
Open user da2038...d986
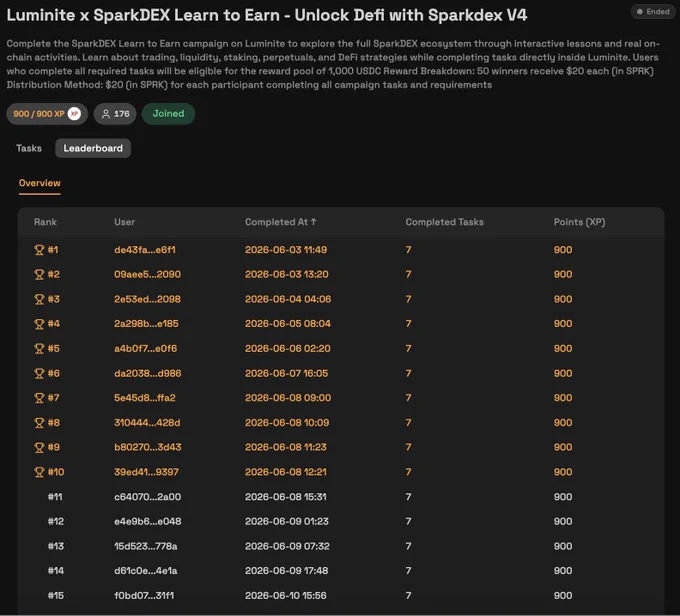pyautogui.click(x=147, y=373)
